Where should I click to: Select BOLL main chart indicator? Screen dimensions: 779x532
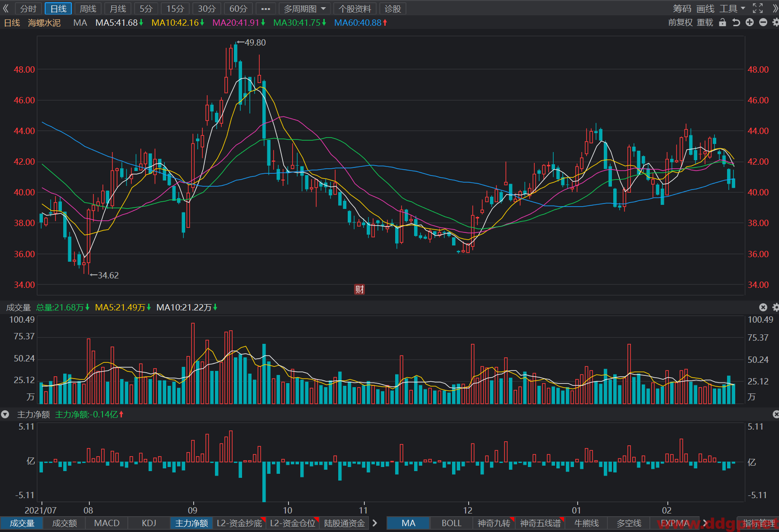pyautogui.click(x=451, y=523)
